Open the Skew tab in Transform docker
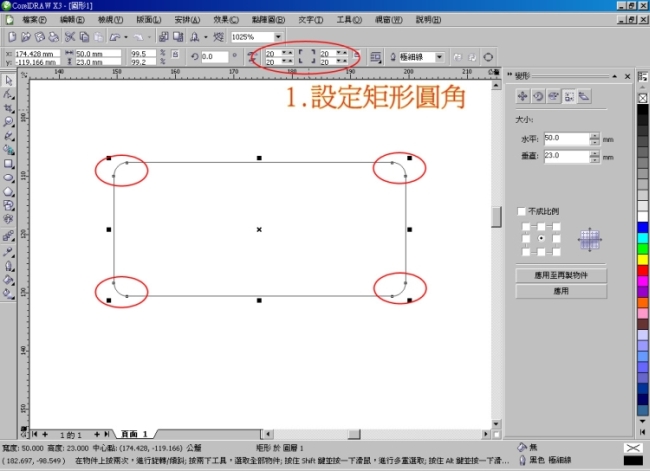 coord(584,97)
